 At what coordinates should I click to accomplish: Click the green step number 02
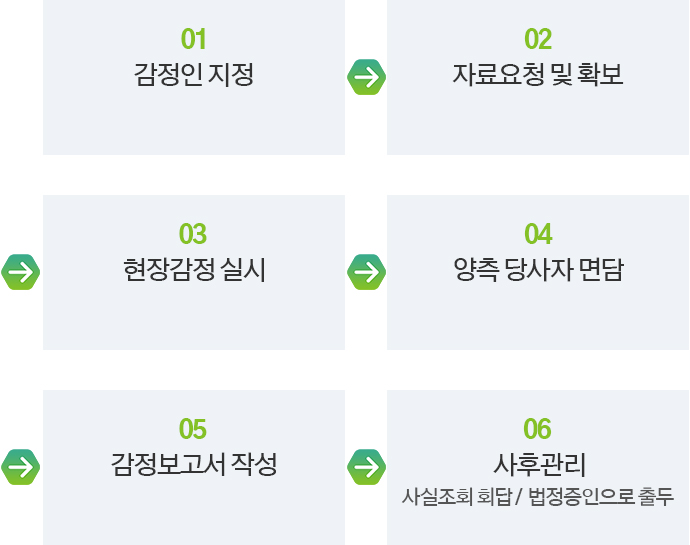click(x=538, y=39)
